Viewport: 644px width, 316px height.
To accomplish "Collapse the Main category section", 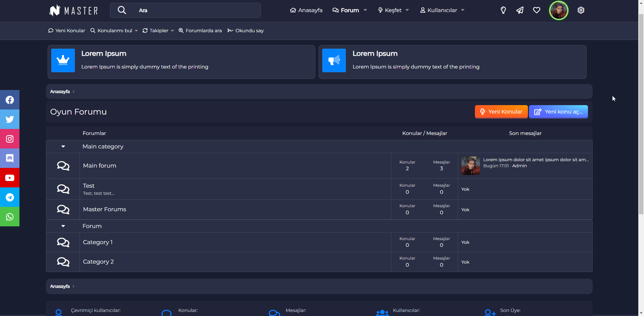I will click(x=63, y=147).
